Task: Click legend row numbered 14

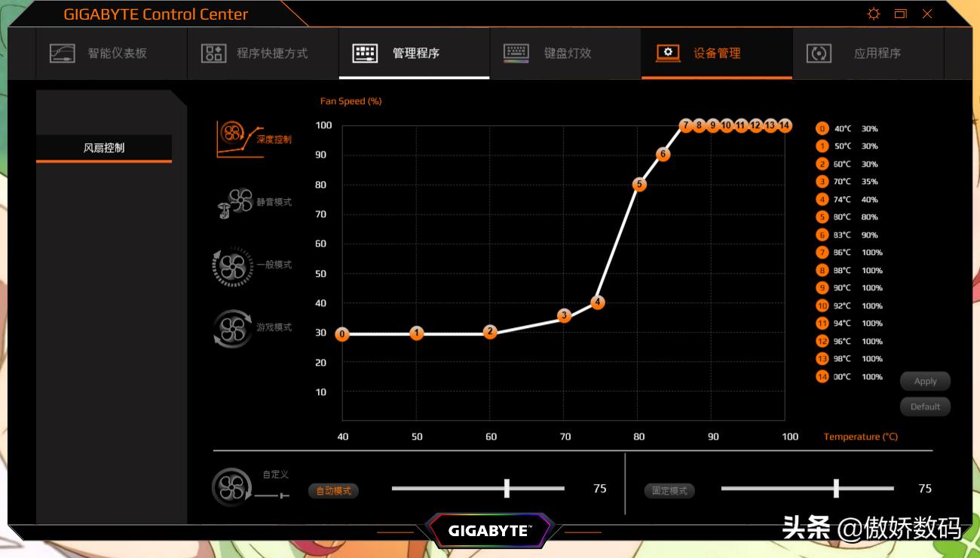Action: [x=850, y=377]
